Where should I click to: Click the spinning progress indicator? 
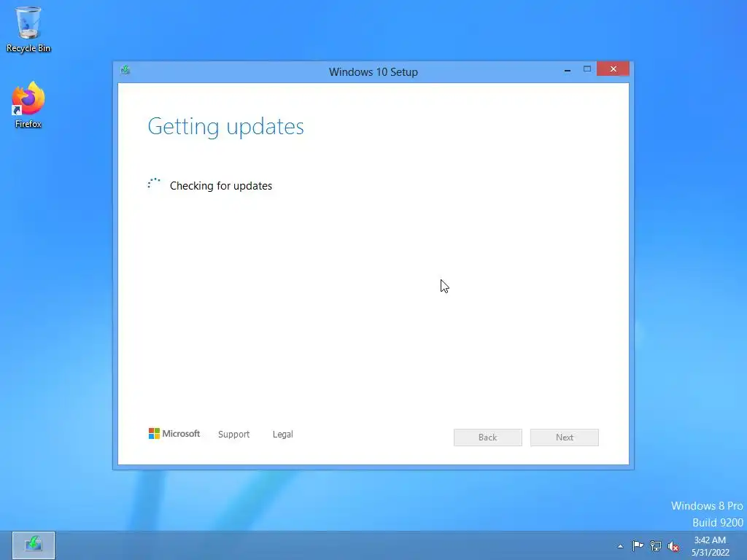click(x=154, y=184)
